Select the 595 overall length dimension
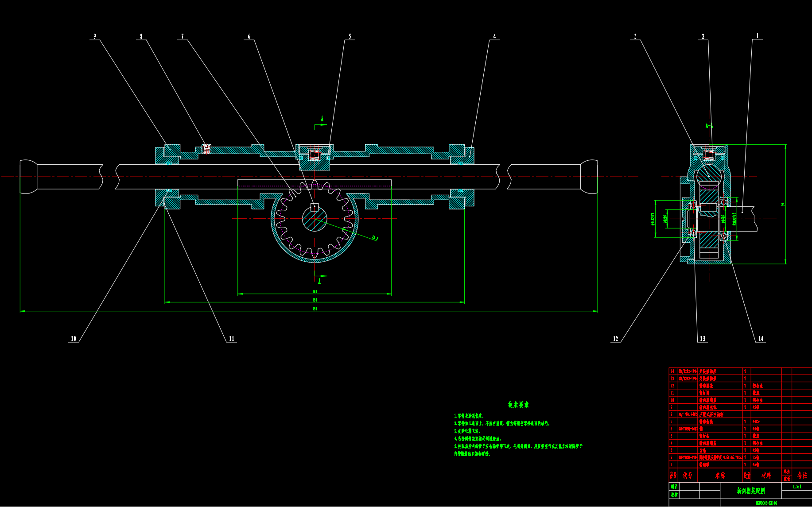This screenshot has height=507, width=812. click(x=315, y=309)
